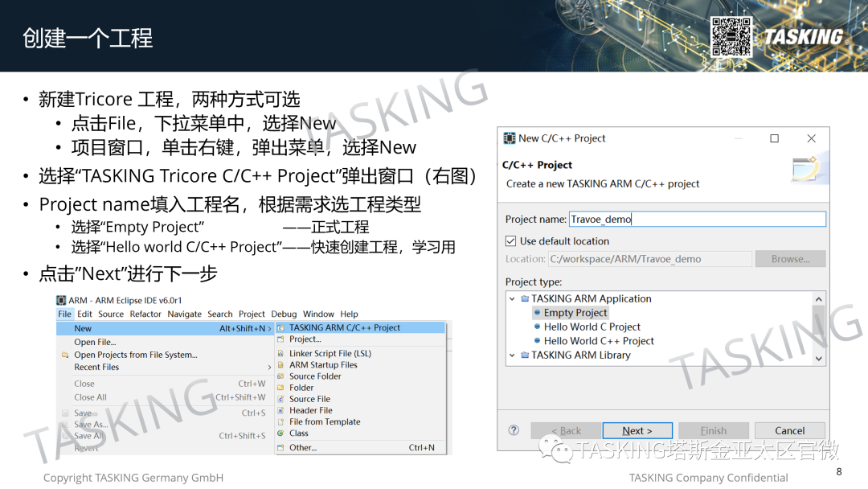Click the ARM Startup Files icon

coord(280,365)
